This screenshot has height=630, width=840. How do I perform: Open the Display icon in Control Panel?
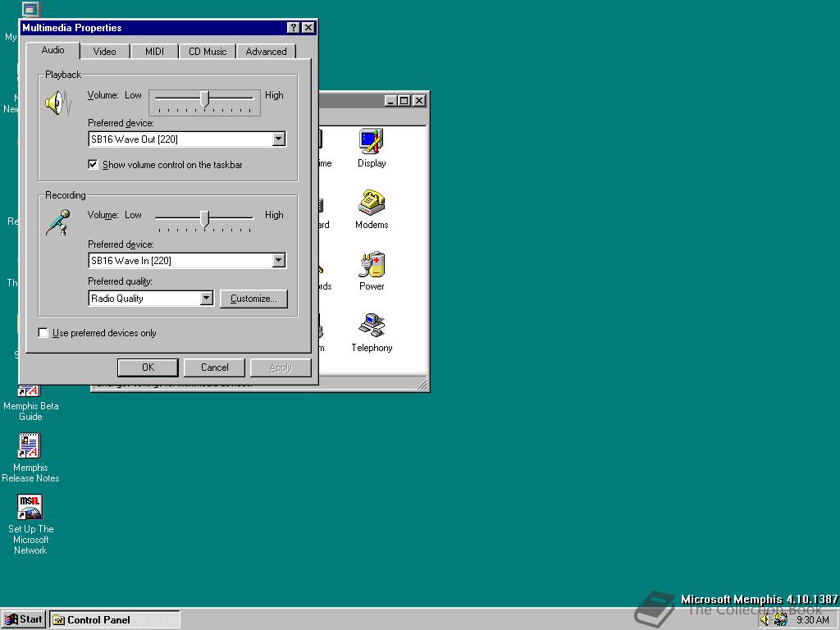pos(372,148)
